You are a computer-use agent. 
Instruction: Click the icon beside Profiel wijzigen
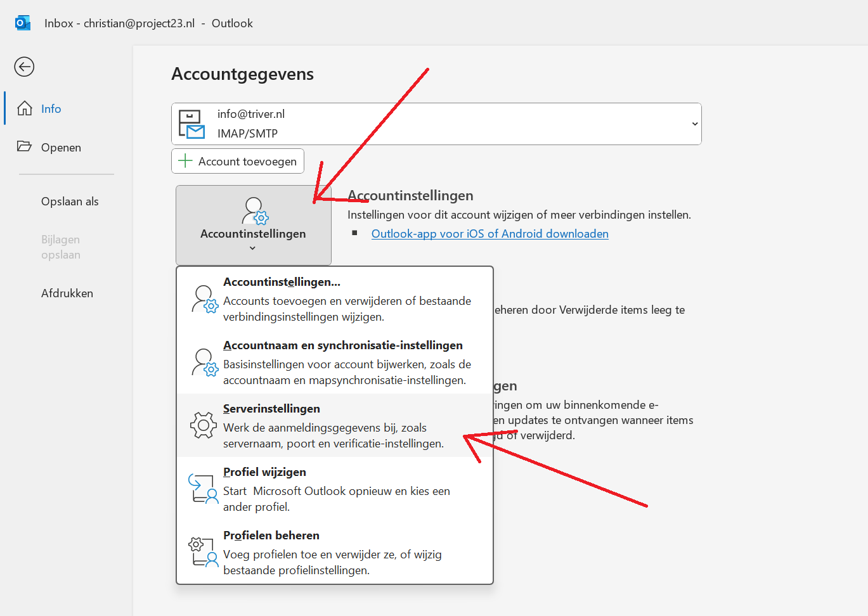coord(204,489)
